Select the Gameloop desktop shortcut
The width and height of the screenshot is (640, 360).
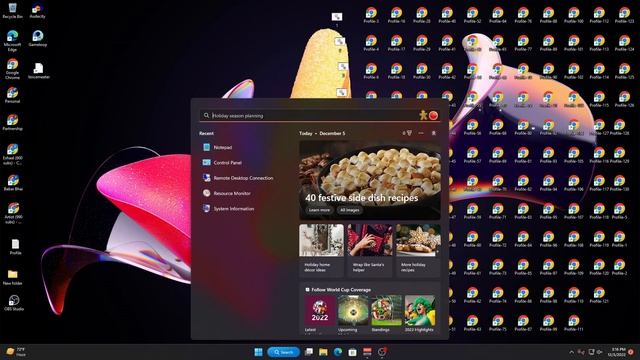tap(38, 38)
